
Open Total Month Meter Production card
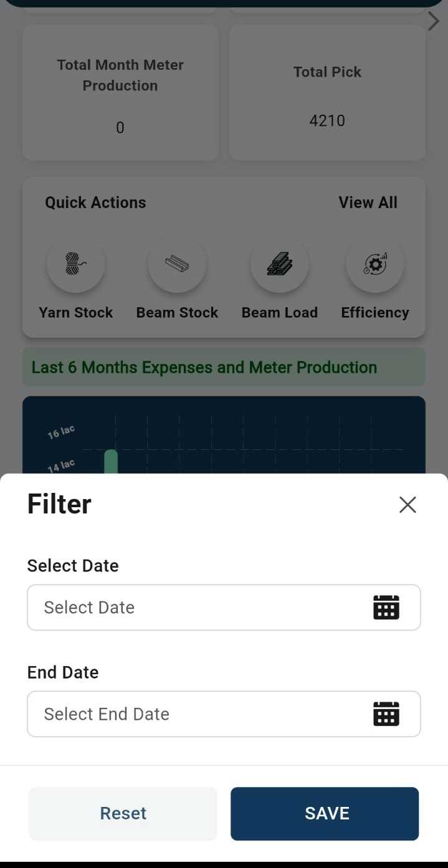coord(120,93)
